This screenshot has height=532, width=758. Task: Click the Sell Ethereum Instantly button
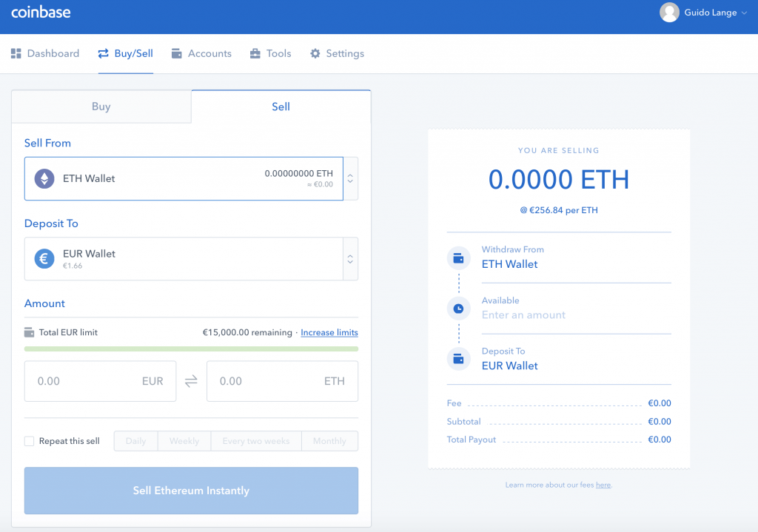click(192, 491)
